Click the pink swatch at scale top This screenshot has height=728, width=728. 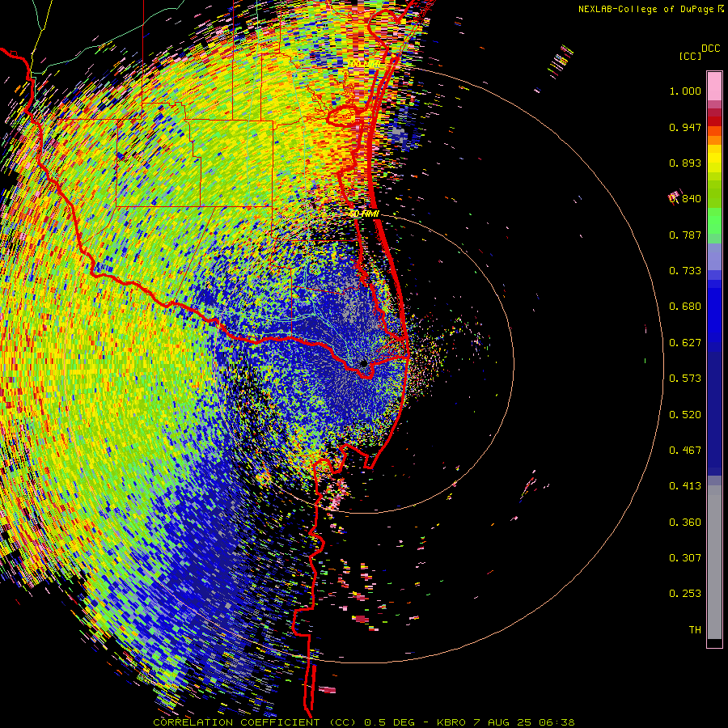point(714,86)
